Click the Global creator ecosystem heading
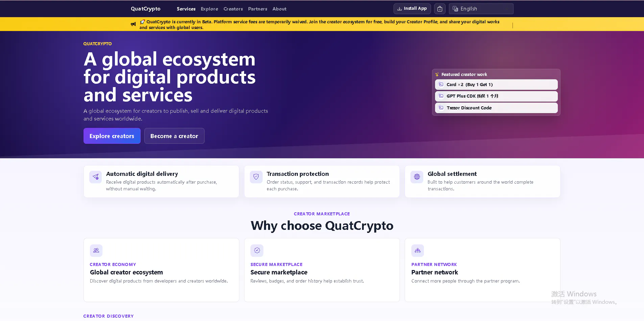Image resolution: width=644 pixels, height=321 pixels. (126, 272)
